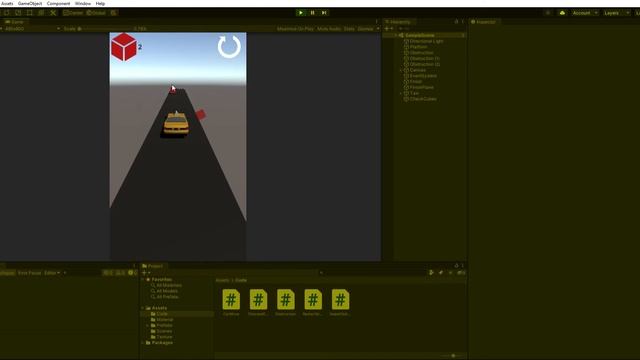640x360 pixels.
Task: Click the search by label icon in the Project panel
Action: click(x=441, y=273)
